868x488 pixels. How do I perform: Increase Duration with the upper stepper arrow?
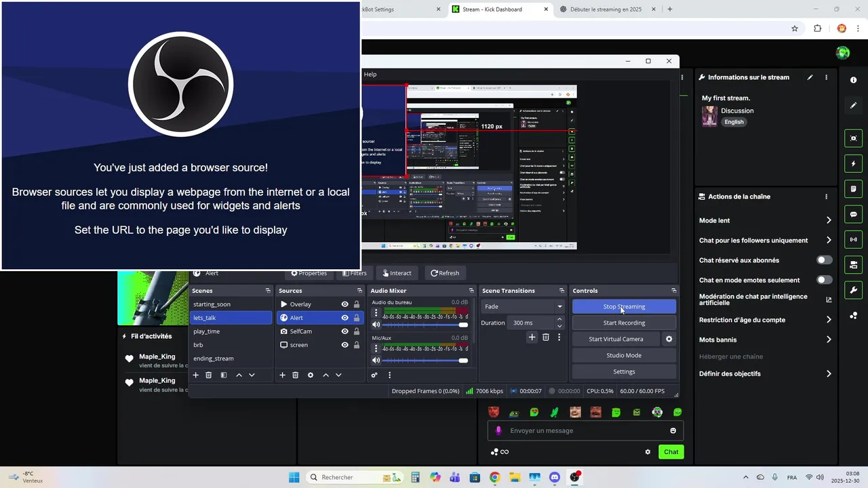coord(560,321)
